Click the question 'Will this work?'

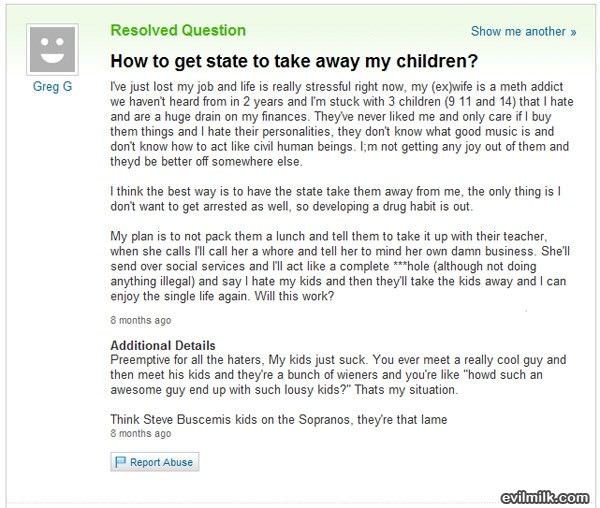tap(294, 296)
